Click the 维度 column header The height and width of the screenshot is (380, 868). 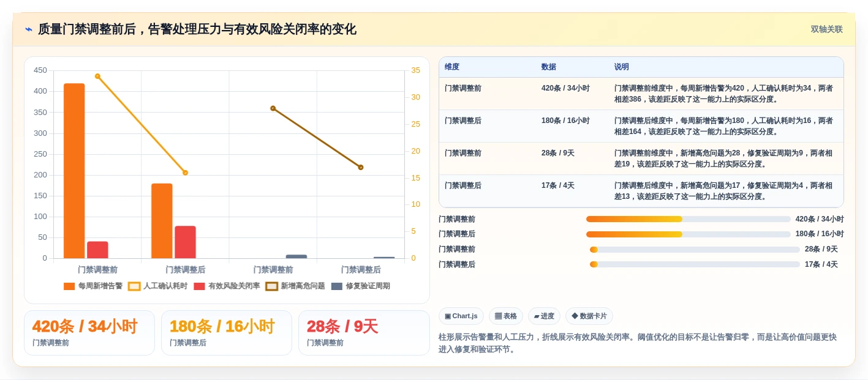[x=452, y=67]
